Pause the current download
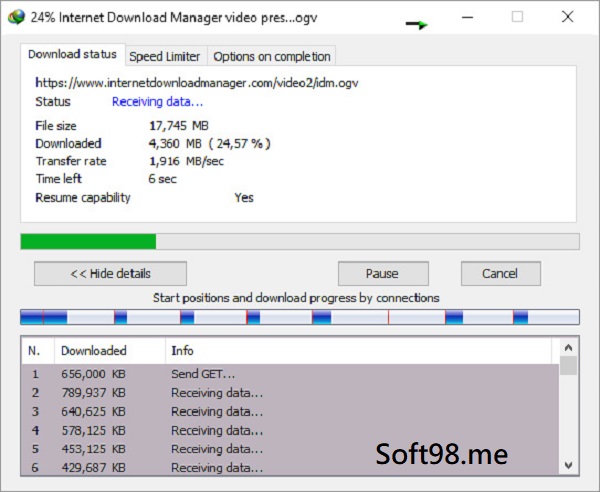 pyautogui.click(x=383, y=274)
